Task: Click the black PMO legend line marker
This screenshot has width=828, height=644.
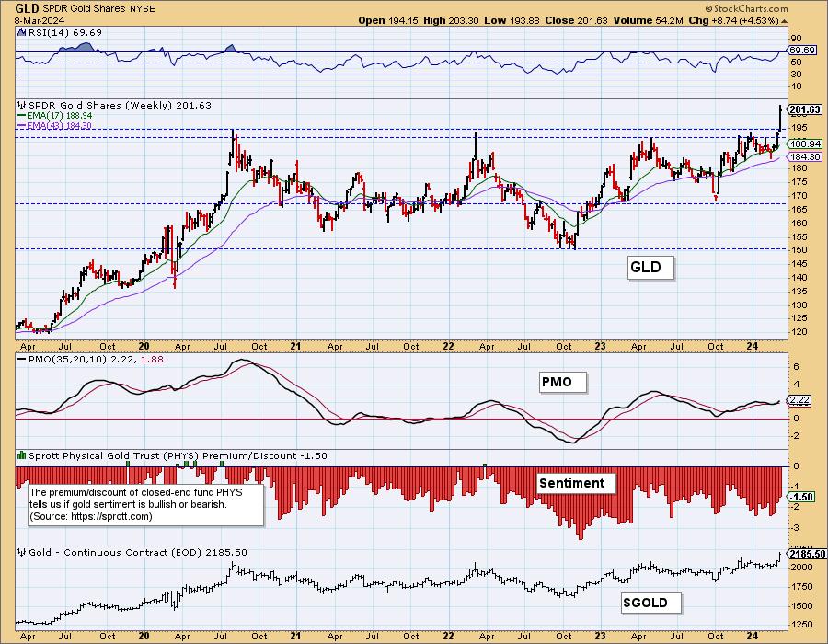Action: click(x=21, y=360)
